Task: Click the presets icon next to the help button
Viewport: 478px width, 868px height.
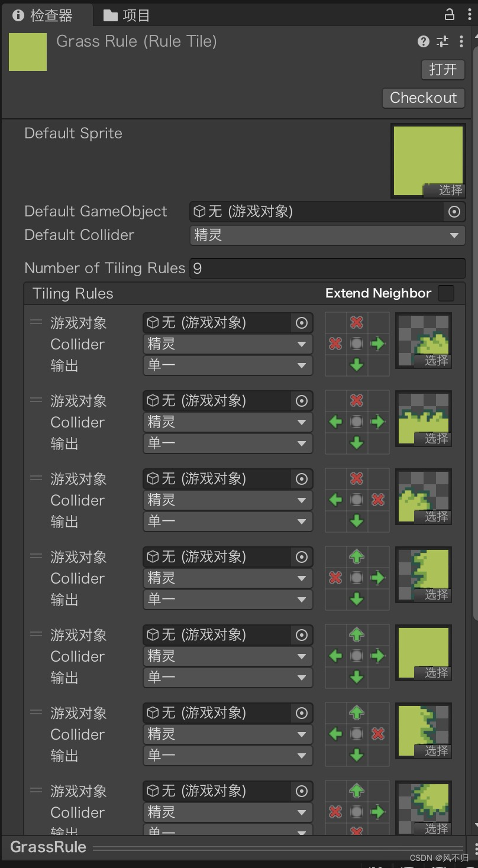Action: click(443, 42)
